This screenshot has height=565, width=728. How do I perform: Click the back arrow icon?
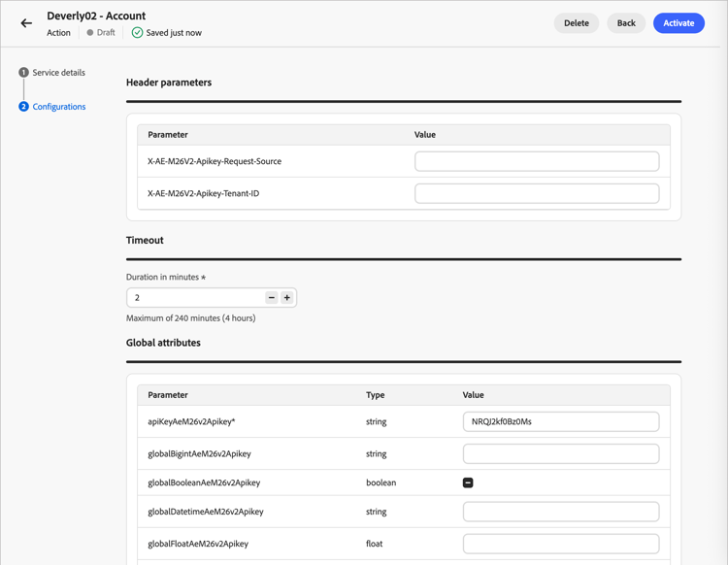(26, 23)
